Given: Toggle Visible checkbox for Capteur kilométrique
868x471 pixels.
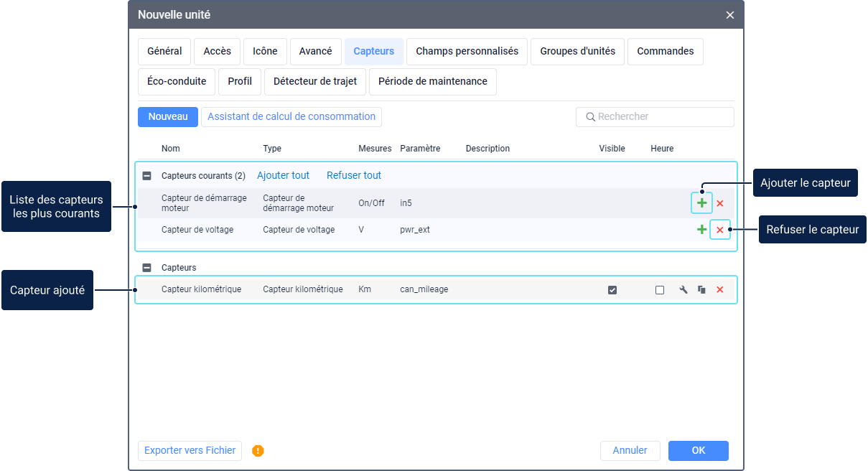Looking at the screenshot, I should (x=612, y=290).
